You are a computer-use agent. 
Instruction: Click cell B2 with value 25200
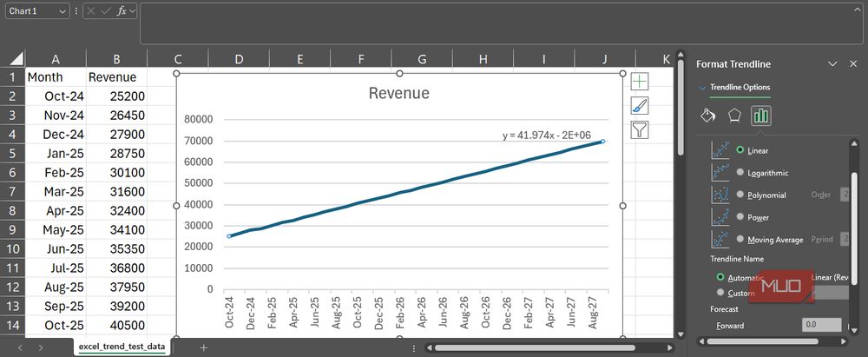point(116,96)
